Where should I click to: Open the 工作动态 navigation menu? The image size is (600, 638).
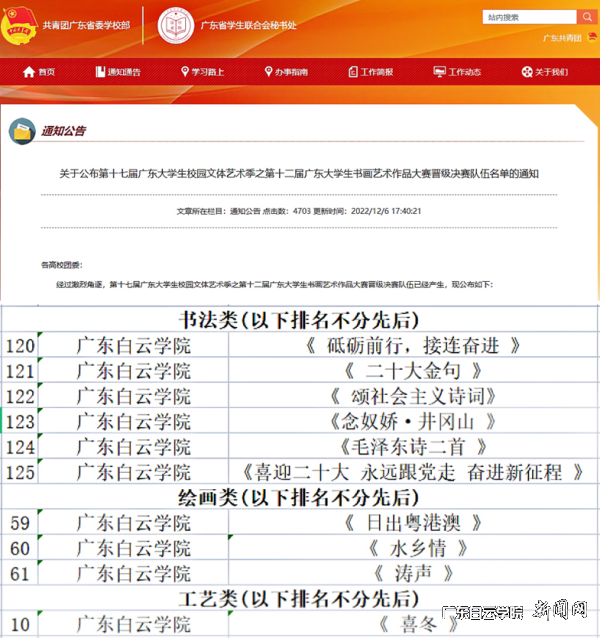(x=465, y=72)
